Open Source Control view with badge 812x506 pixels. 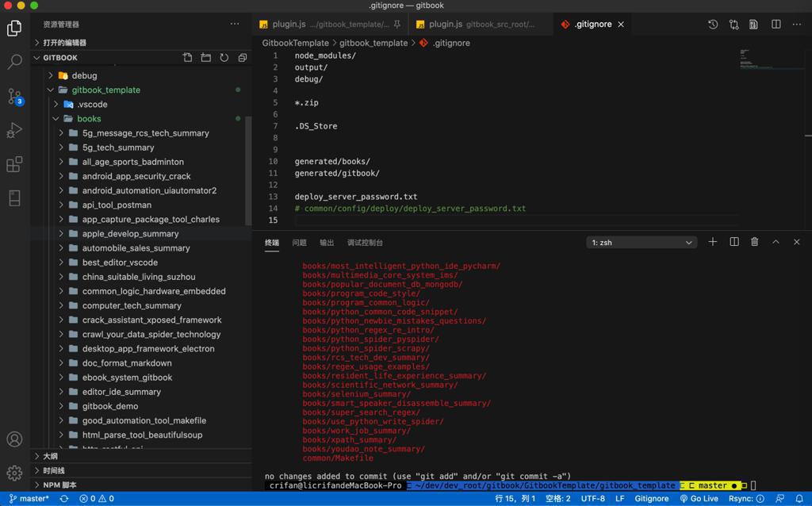[x=14, y=96]
